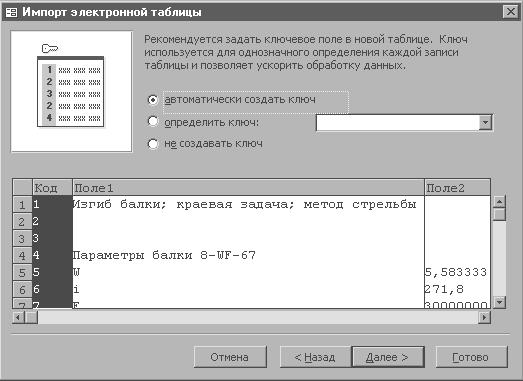Screen dimensions: 523x381
Task: Finish the wizard with Готово button
Action: pos(472,357)
